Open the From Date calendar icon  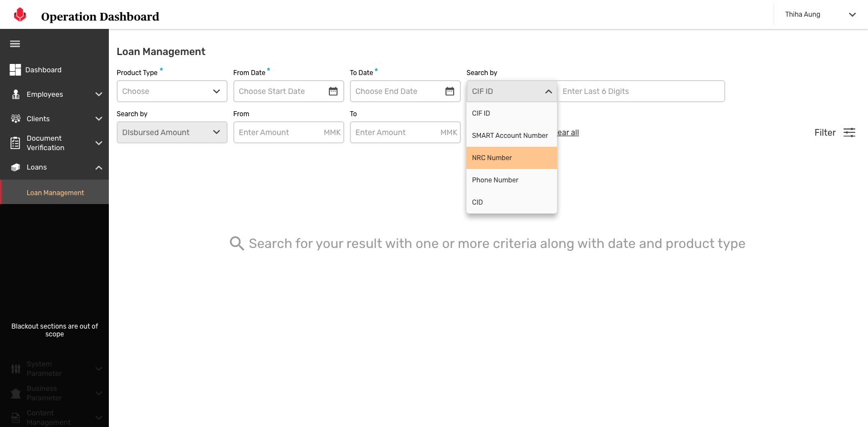(333, 91)
